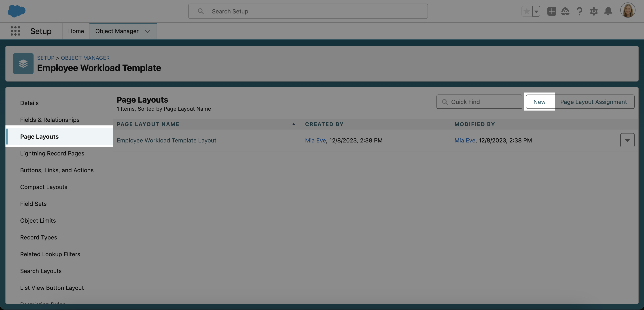Open Lightning Record Pages section
The image size is (644, 310).
pyautogui.click(x=52, y=153)
